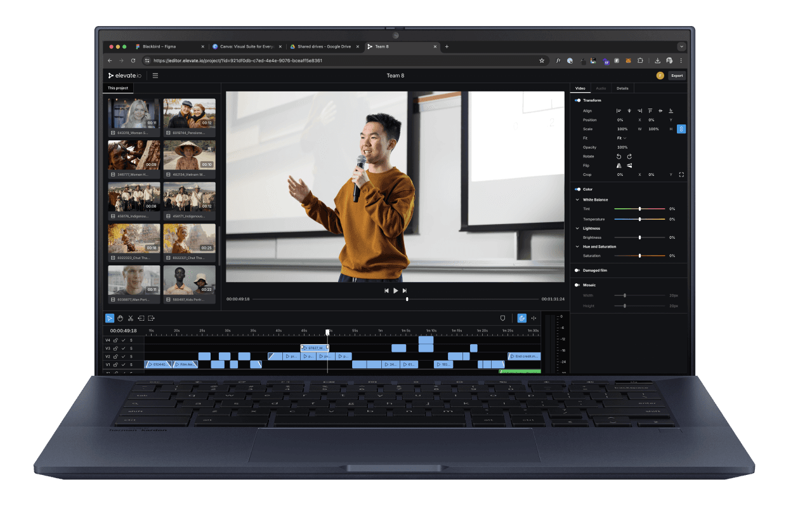Click the rotate counterclockwise icon in Transform
The width and height of the screenshot is (812, 508).
619,156
